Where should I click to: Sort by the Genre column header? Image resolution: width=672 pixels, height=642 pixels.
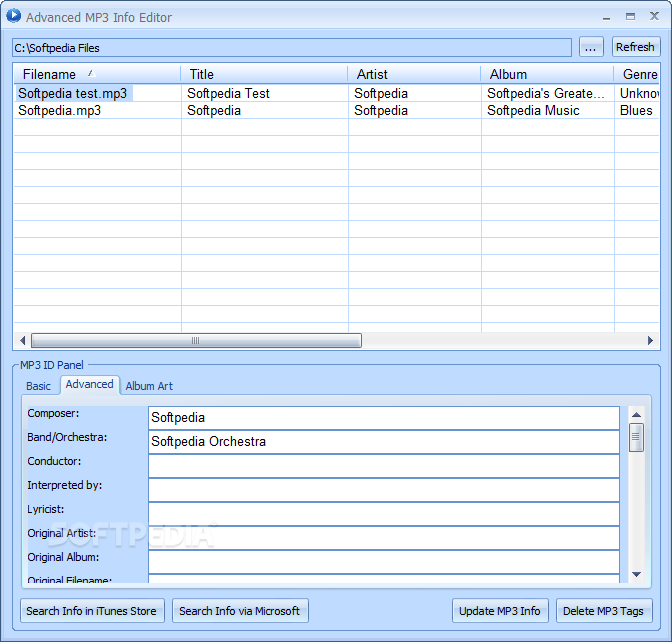(x=637, y=74)
